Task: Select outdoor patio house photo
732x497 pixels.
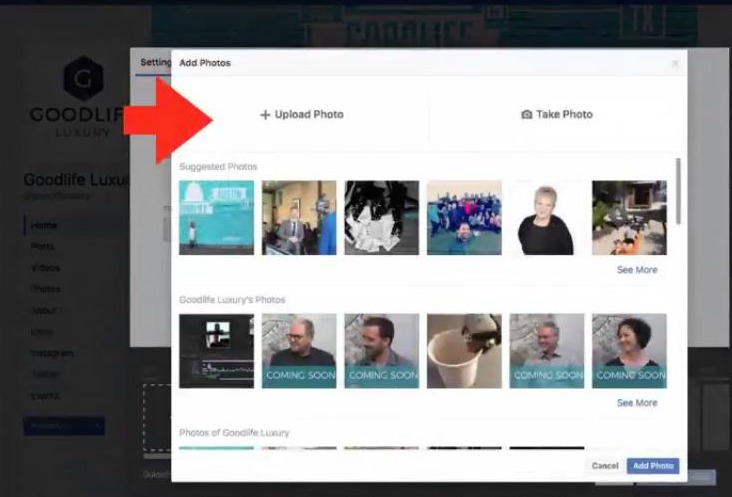Action: pos(629,217)
